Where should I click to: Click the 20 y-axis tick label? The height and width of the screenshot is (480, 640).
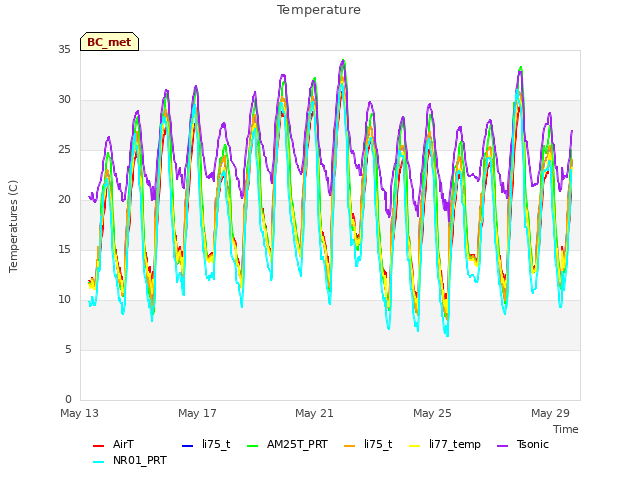click(64, 200)
